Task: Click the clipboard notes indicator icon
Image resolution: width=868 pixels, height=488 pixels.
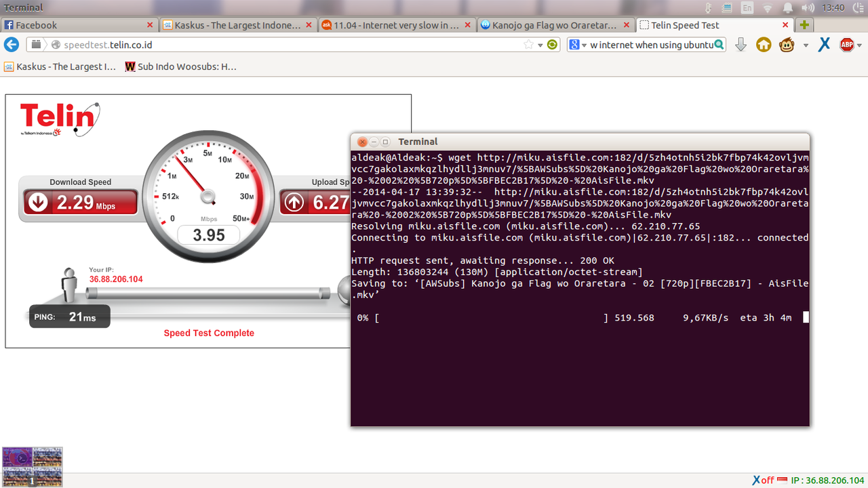Action: (x=727, y=7)
